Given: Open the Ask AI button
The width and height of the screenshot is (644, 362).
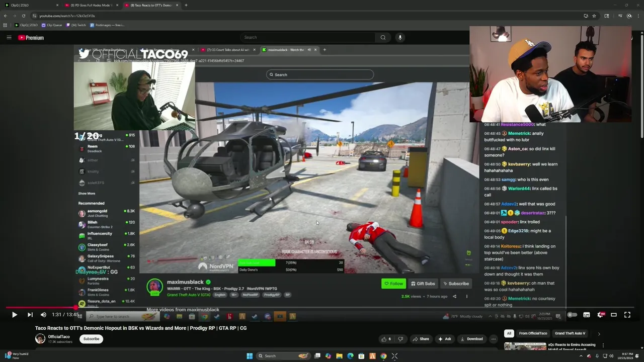Looking at the screenshot, I should click(444, 339).
